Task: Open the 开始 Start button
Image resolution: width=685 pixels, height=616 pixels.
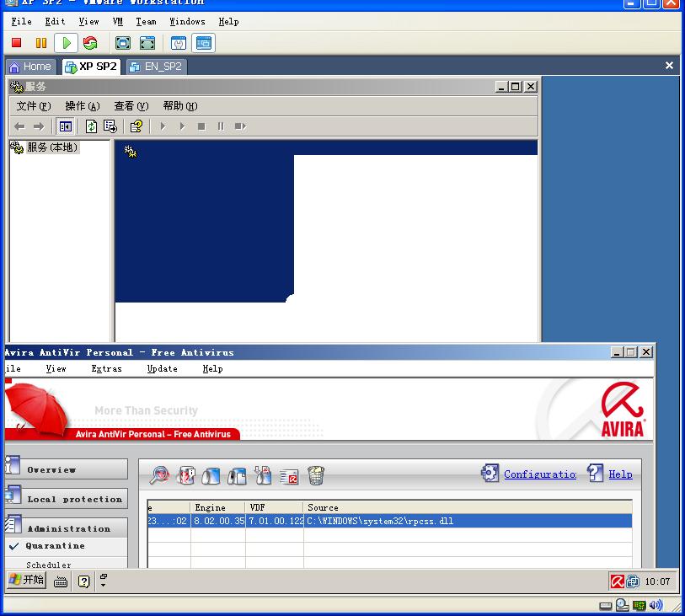Action: (27, 580)
